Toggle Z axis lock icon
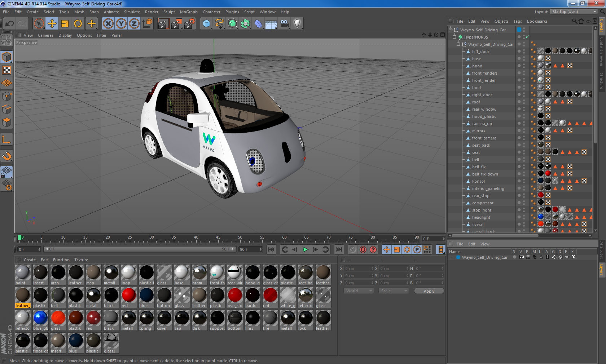 134,24
